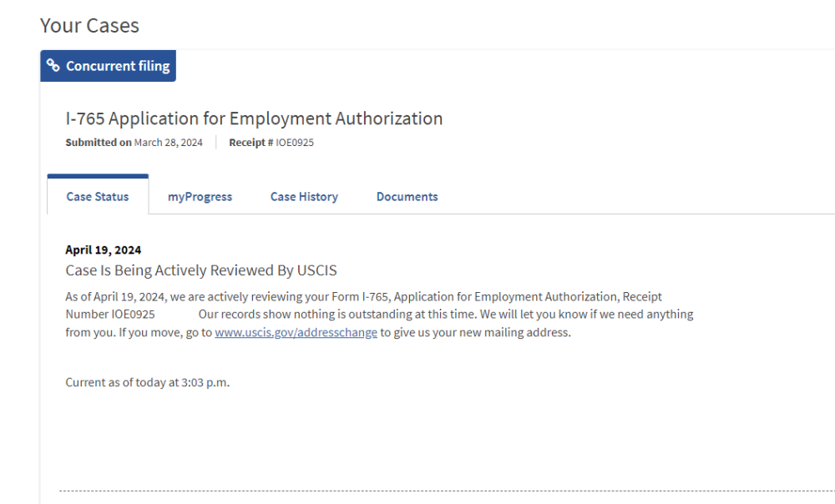The height and width of the screenshot is (504, 835).
Task: Select the I-765 Application for Employment Authorization title
Action: pyautogui.click(x=254, y=118)
